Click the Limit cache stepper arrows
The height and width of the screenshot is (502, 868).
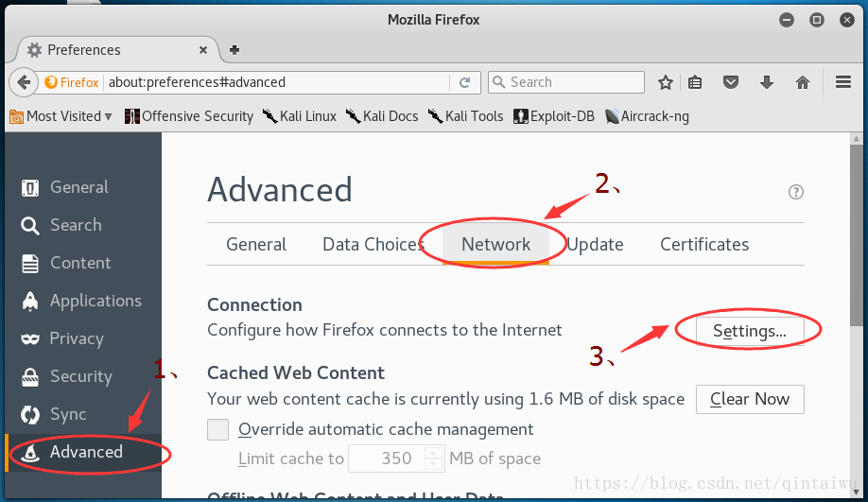[433, 459]
